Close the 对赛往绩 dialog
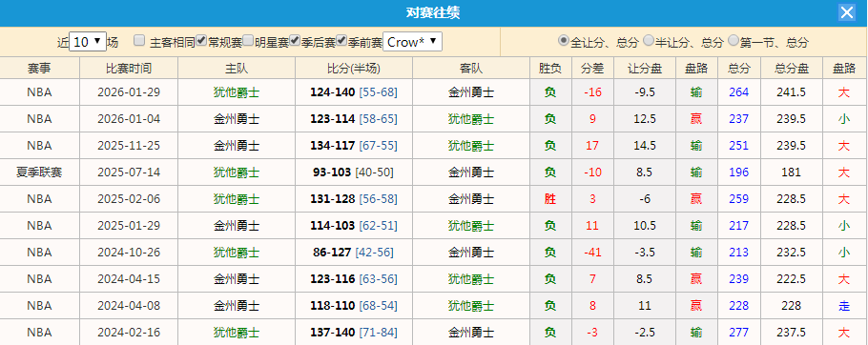The width and height of the screenshot is (868, 345). 846,12
